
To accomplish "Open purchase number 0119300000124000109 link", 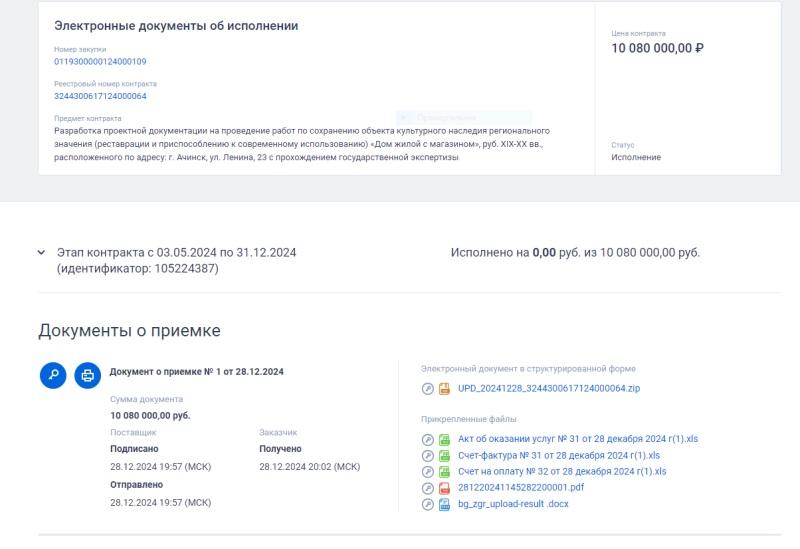I will pyautogui.click(x=100, y=62).
